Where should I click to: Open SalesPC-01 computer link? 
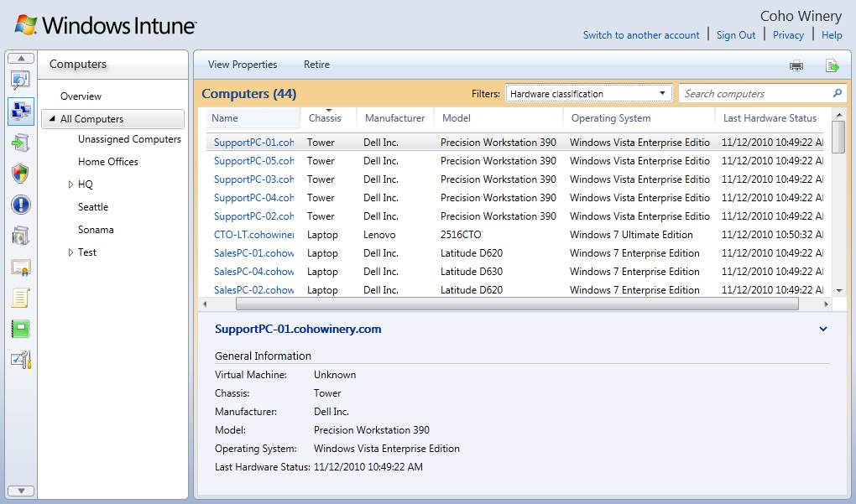(253, 253)
